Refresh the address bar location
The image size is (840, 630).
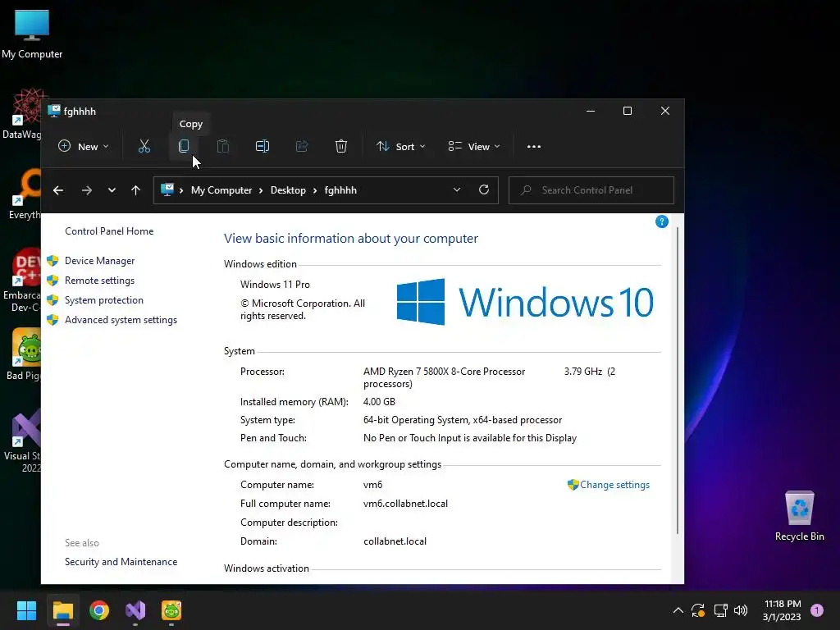click(x=484, y=189)
